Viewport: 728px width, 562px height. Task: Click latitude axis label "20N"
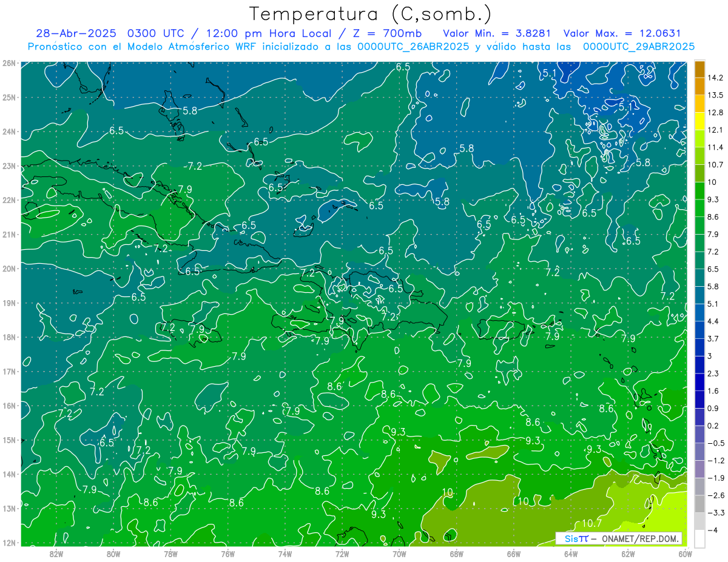[x=9, y=269]
